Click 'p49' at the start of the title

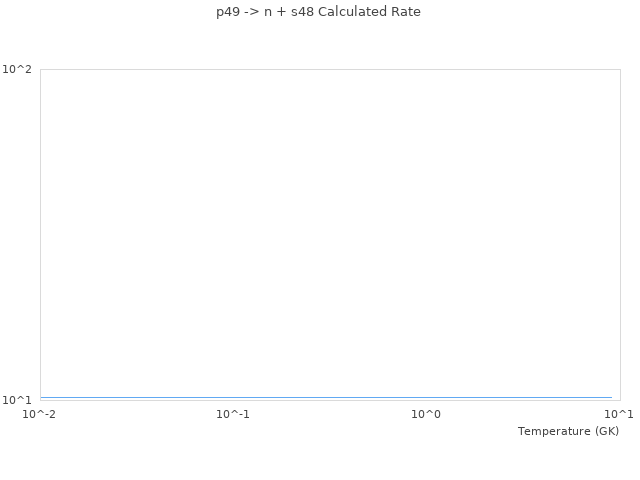[228, 12]
